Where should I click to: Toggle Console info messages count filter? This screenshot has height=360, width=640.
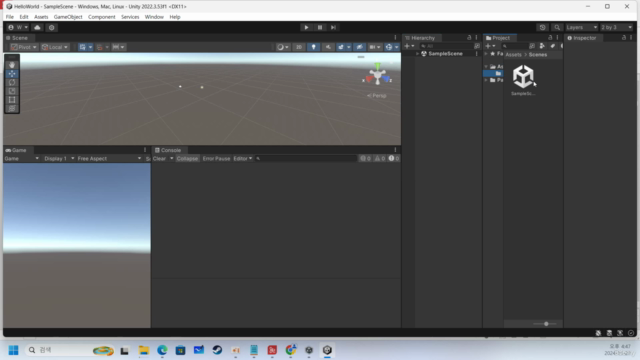point(365,158)
